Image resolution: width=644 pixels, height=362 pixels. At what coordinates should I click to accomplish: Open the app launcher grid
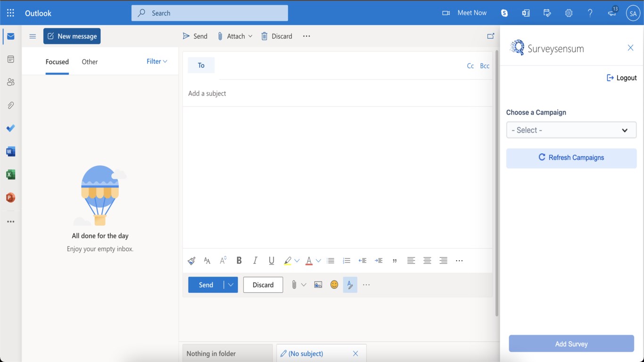[10, 13]
